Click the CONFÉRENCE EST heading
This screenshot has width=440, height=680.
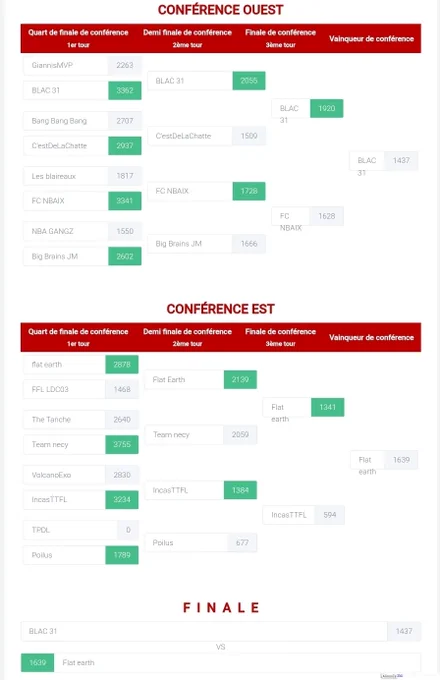tap(220, 309)
